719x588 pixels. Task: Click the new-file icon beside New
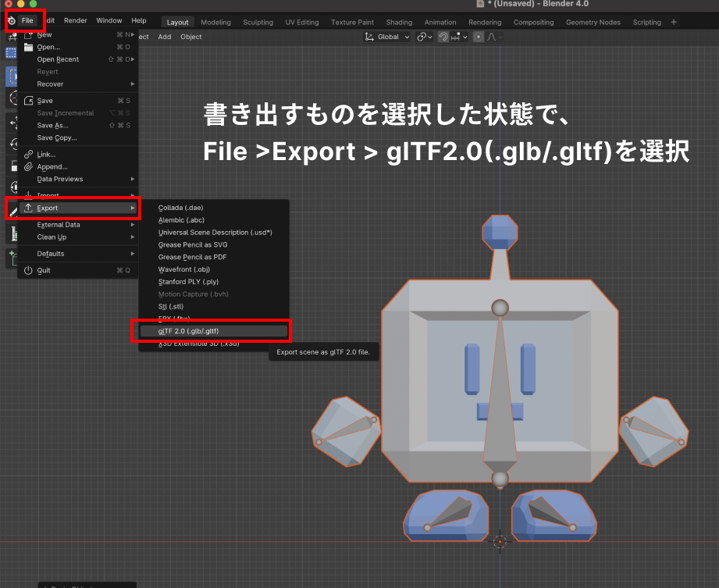(29, 35)
